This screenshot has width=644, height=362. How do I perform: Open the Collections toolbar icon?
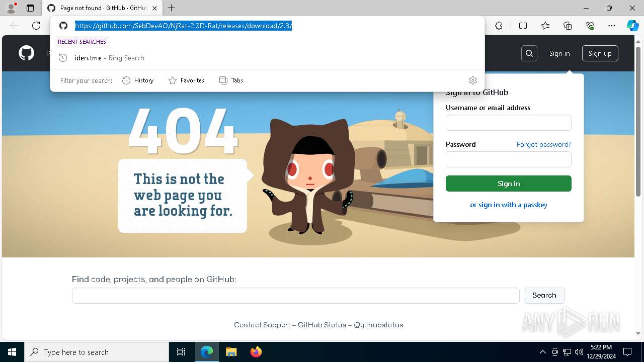point(568,26)
